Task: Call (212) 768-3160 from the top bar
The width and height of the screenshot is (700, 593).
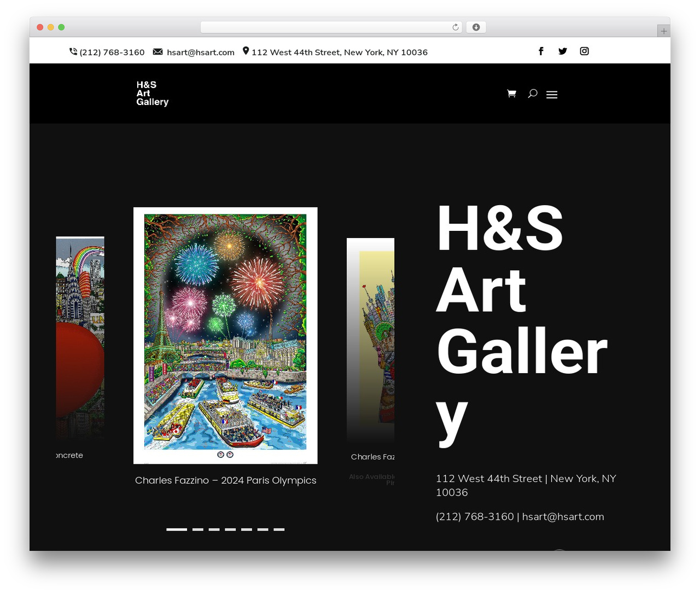Action: [112, 52]
